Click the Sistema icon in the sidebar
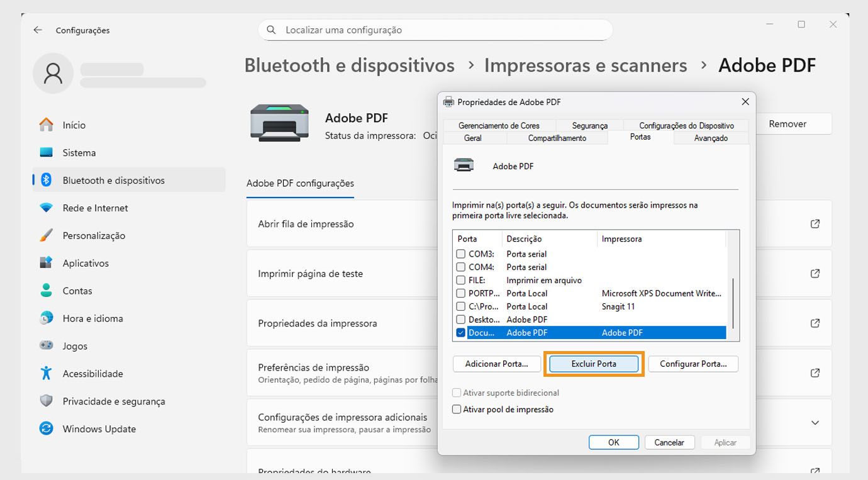The height and width of the screenshot is (480, 868). [x=47, y=152]
